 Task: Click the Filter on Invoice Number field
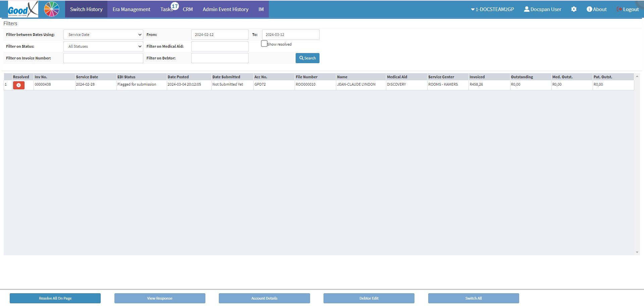point(103,58)
